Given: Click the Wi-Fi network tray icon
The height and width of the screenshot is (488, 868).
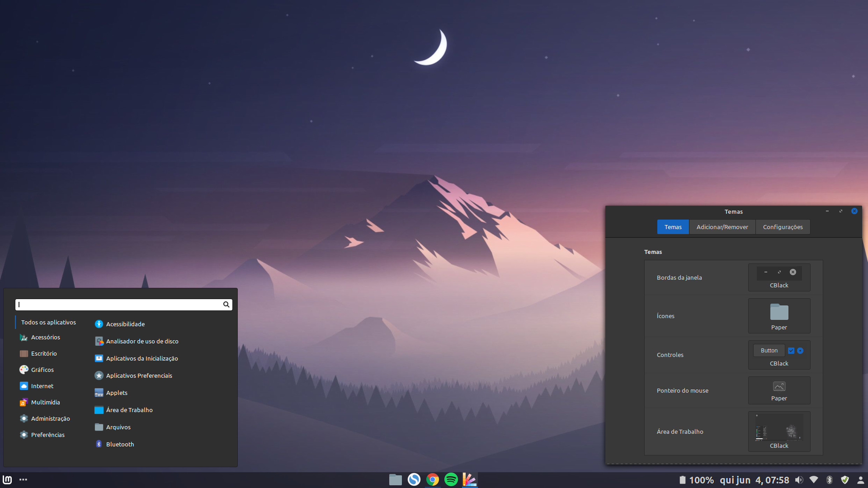Looking at the screenshot, I should [x=814, y=480].
